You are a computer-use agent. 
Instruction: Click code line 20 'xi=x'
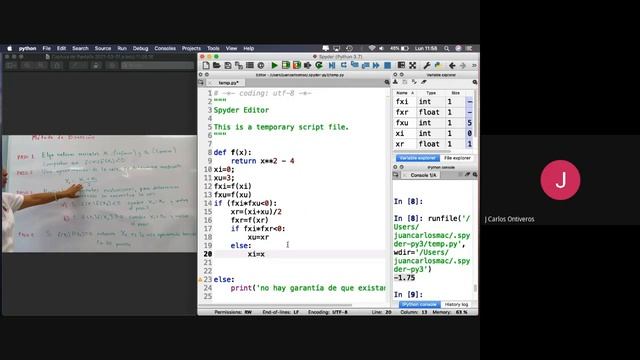(x=256, y=254)
